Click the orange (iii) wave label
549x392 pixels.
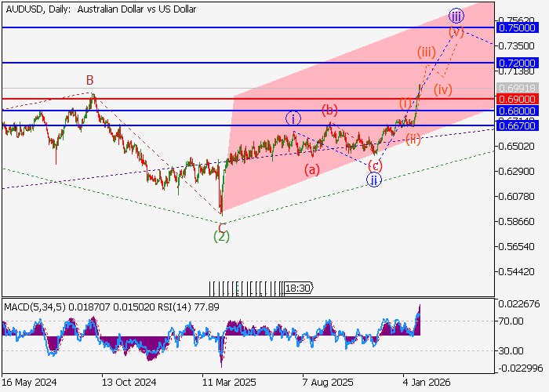426,52
